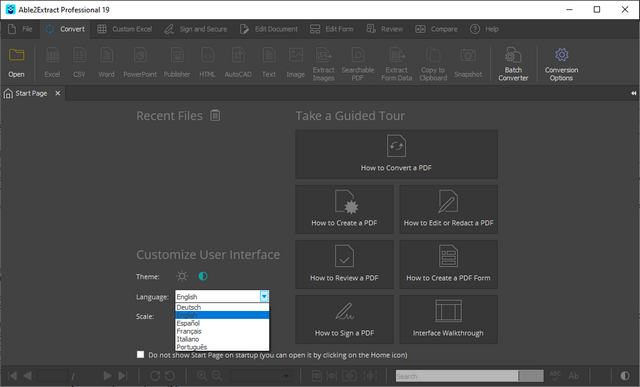
Task: Open the Interface Walkthrough tour
Action: [448, 319]
